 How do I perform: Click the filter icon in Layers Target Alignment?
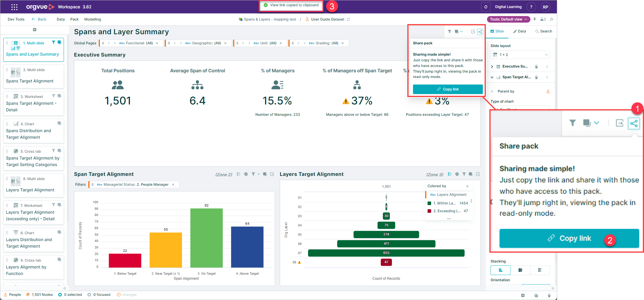464,174
